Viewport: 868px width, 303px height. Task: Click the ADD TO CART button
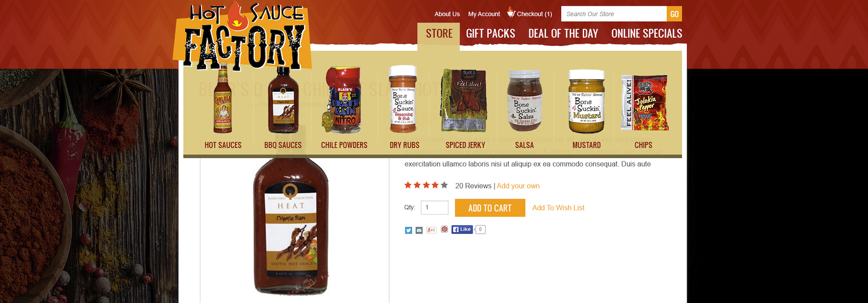pyautogui.click(x=490, y=208)
